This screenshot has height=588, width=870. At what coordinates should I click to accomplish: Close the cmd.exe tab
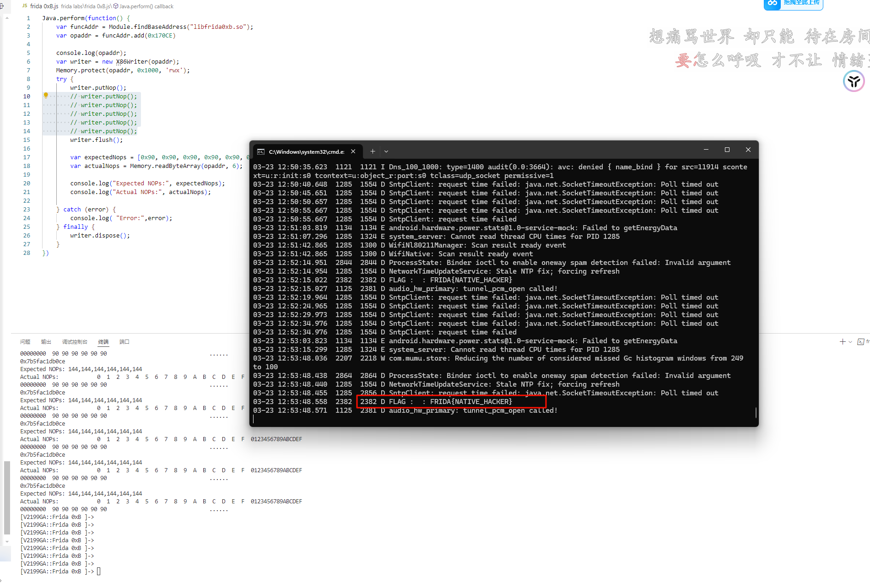point(353,151)
